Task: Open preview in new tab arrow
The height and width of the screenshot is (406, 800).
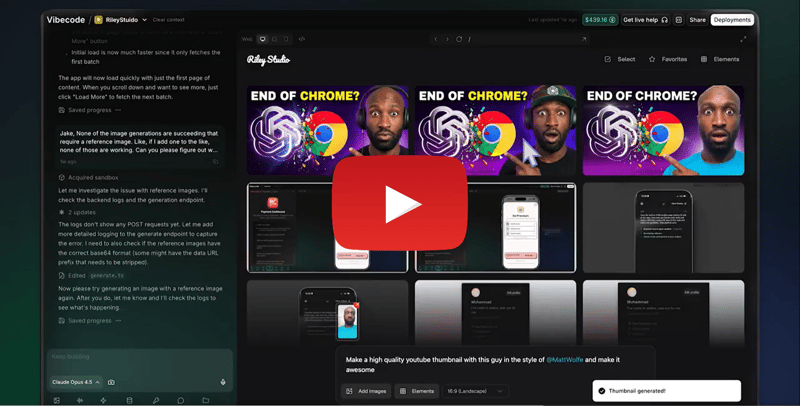Action: [584, 39]
